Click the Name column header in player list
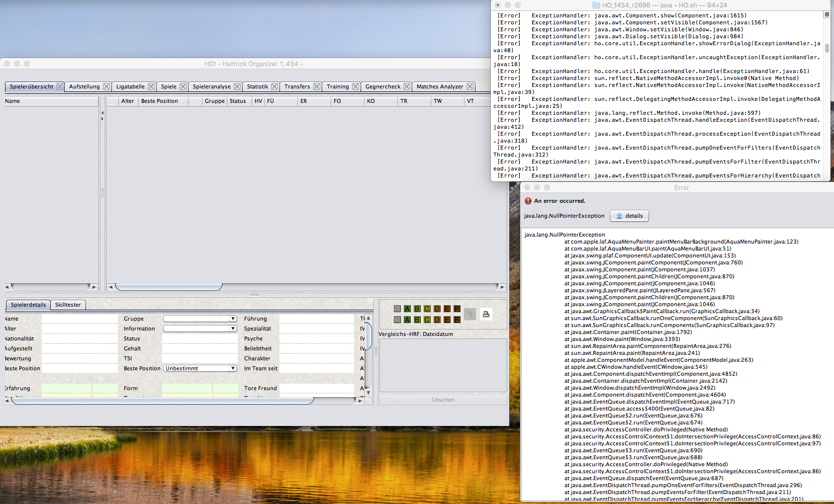834x504 pixels. pyautogui.click(x=51, y=101)
